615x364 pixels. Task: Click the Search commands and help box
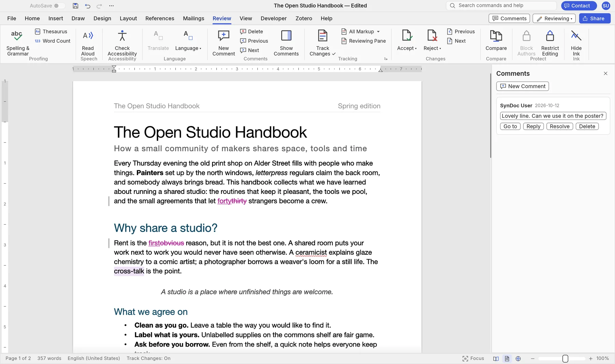[501, 5]
